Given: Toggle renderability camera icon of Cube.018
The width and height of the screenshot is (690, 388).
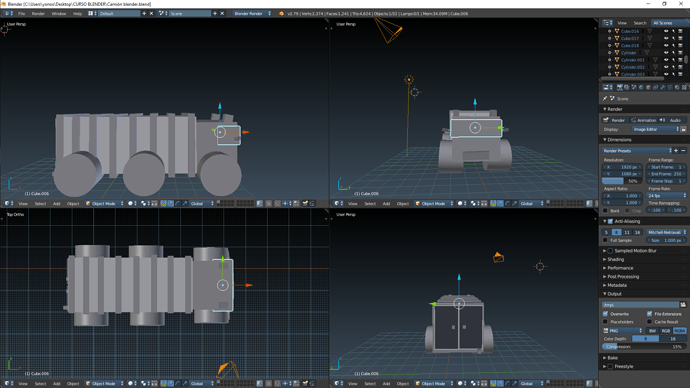Looking at the screenshot, I should [x=680, y=45].
